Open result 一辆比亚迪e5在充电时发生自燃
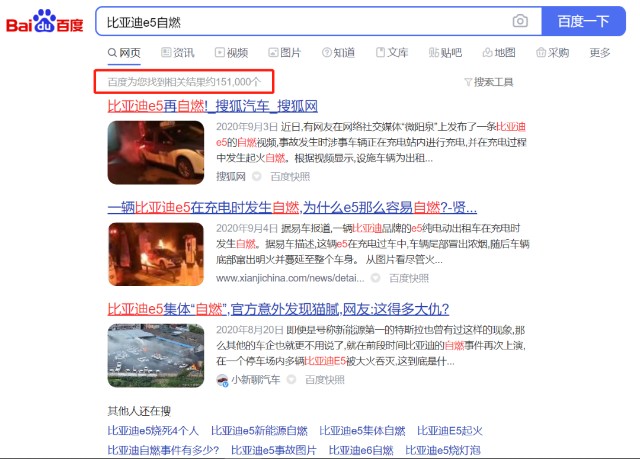Image resolution: width=640 pixels, height=459 pixels. click(x=292, y=208)
